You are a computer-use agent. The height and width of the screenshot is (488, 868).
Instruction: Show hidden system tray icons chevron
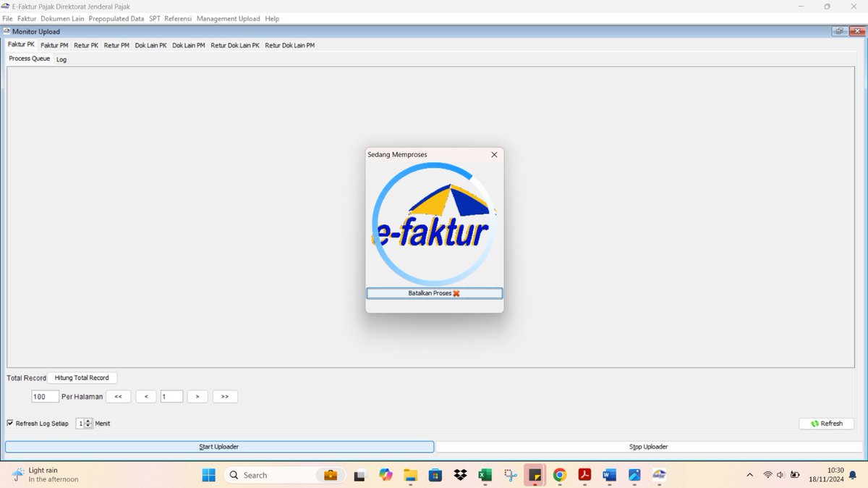tap(750, 475)
